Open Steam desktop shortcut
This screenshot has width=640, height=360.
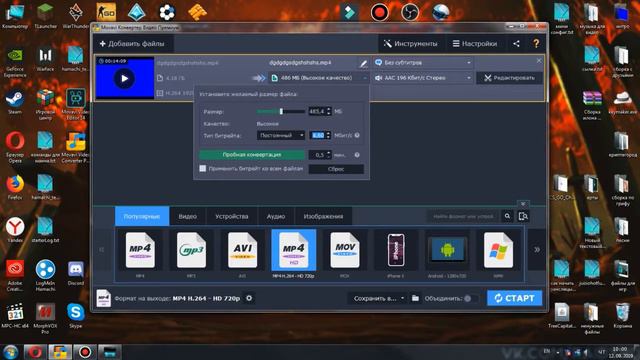pos(15,102)
